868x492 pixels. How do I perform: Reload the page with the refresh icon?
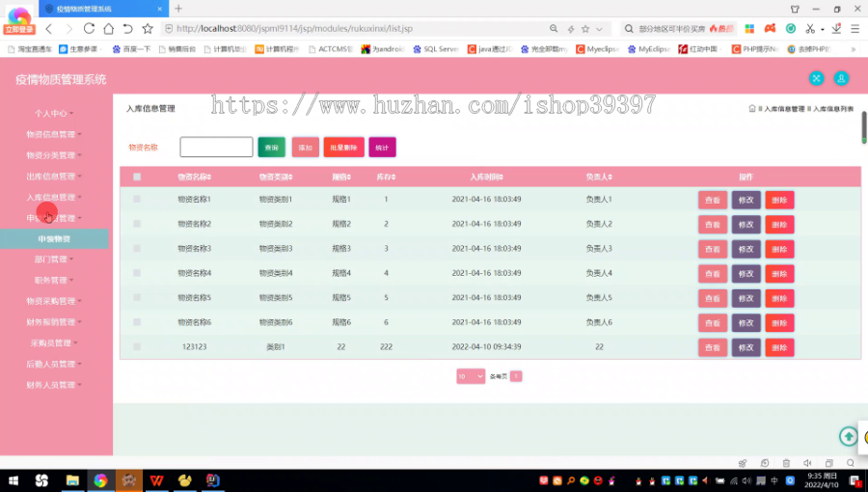pyautogui.click(x=89, y=29)
